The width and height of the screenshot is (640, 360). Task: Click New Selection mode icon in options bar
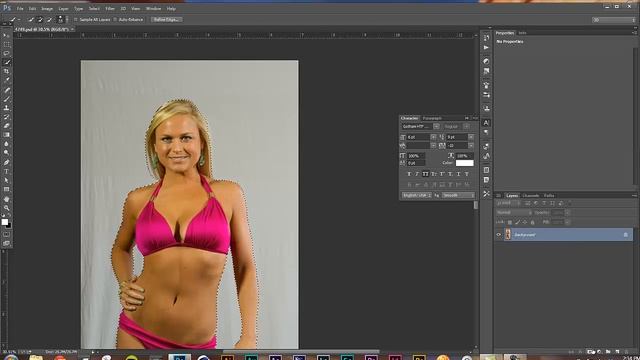point(31,20)
